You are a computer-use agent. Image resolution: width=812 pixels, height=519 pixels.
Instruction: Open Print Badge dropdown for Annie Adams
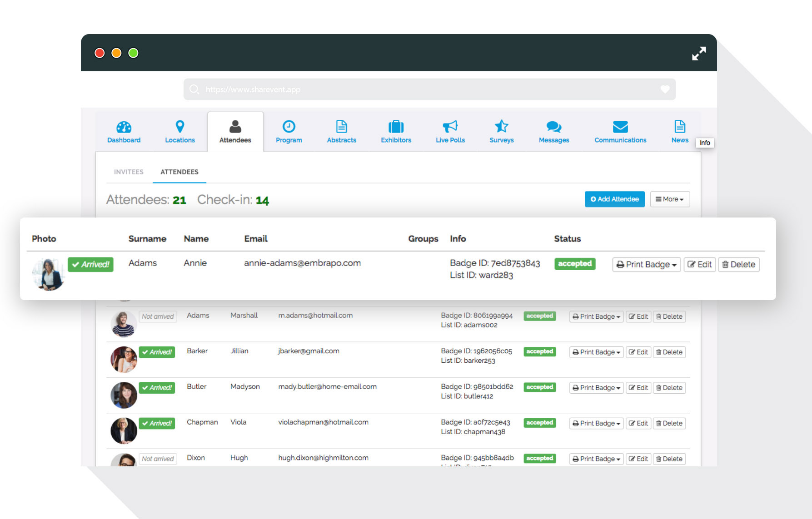646,265
